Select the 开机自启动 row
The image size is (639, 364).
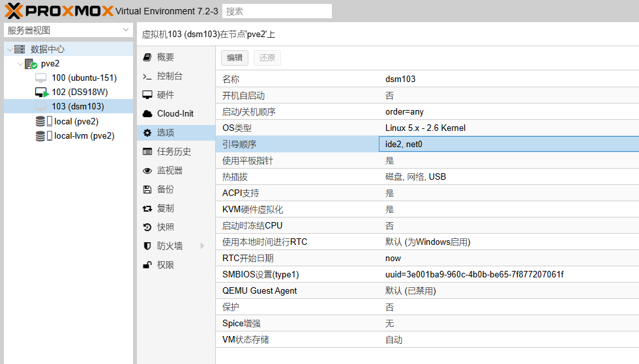coord(427,95)
